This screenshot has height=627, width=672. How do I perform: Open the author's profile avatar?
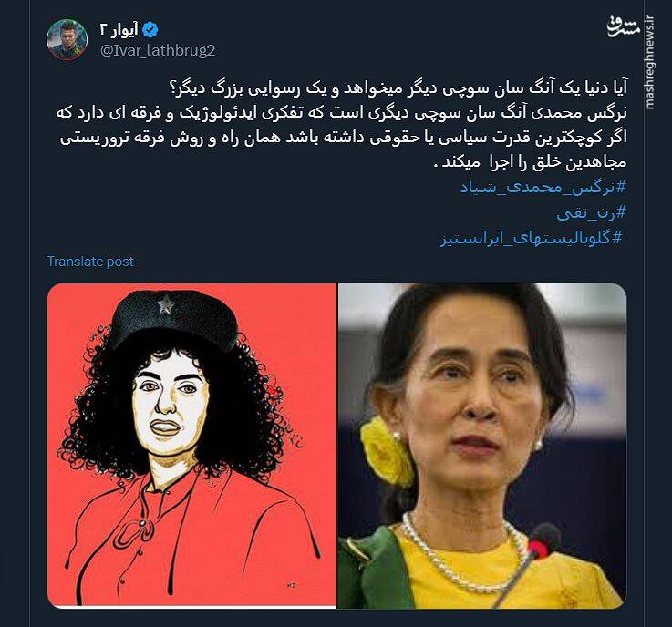tap(67, 40)
